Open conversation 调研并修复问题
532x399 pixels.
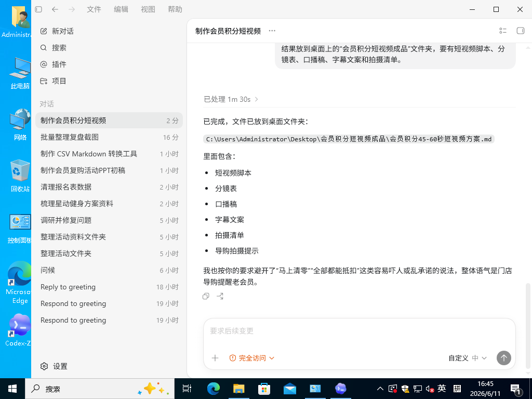click(x=109, y=220)
